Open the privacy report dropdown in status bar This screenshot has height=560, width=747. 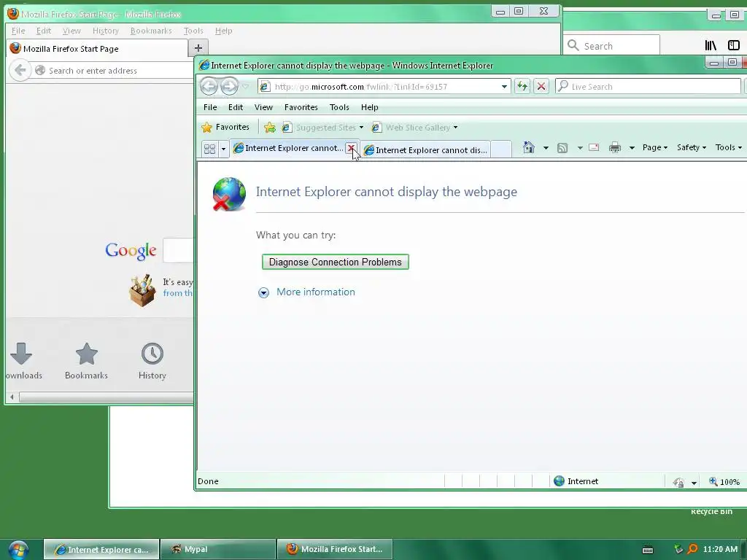pyautogui.click(x=694, y=483)
